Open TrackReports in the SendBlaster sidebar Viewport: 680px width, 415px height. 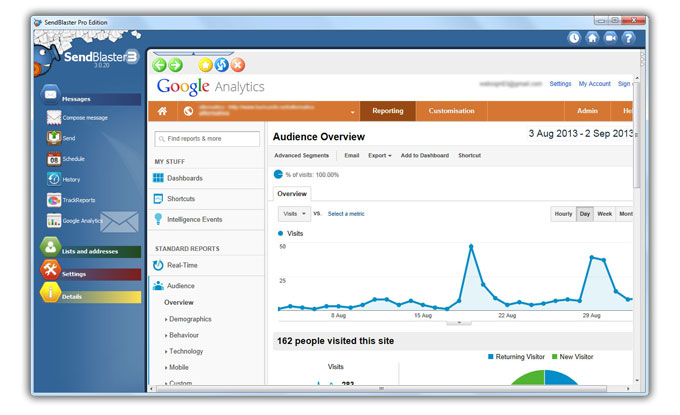[x=71, y=200]
